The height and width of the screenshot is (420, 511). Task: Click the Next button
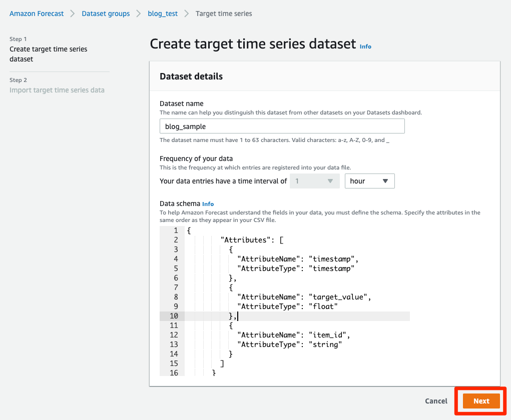coord(481,401)
